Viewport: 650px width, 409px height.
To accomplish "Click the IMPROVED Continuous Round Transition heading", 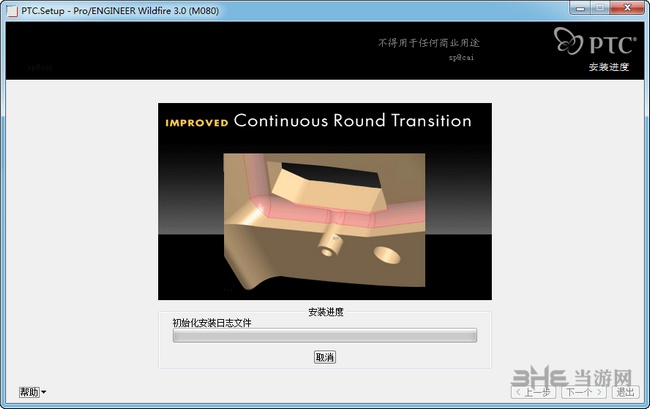I will (x=318, y=121).
